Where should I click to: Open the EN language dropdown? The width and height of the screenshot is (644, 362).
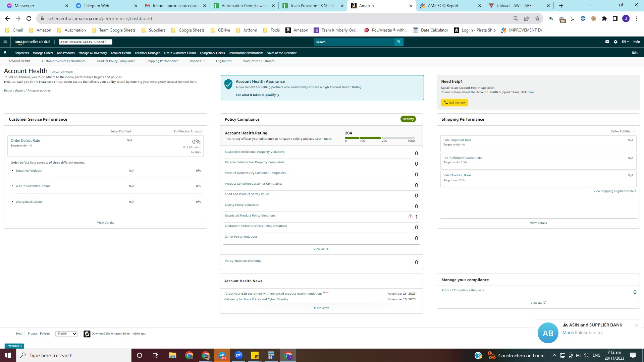point(625,42)
